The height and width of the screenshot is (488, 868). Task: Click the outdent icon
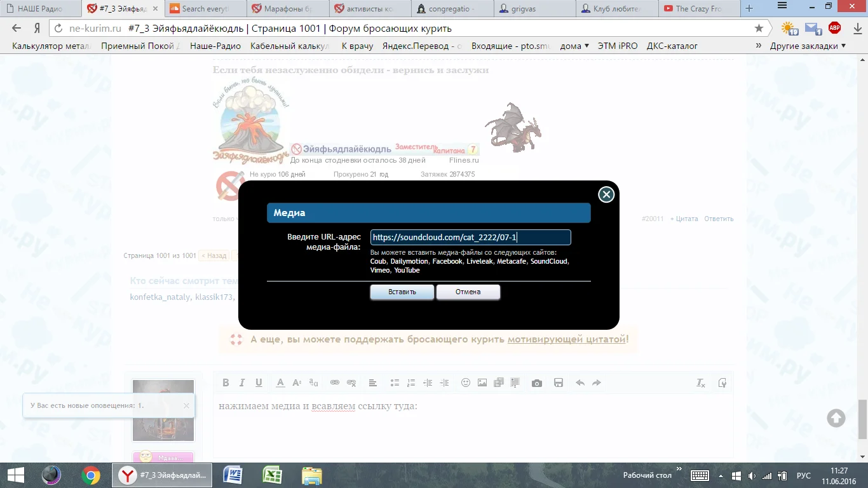(x=428, y=383)
